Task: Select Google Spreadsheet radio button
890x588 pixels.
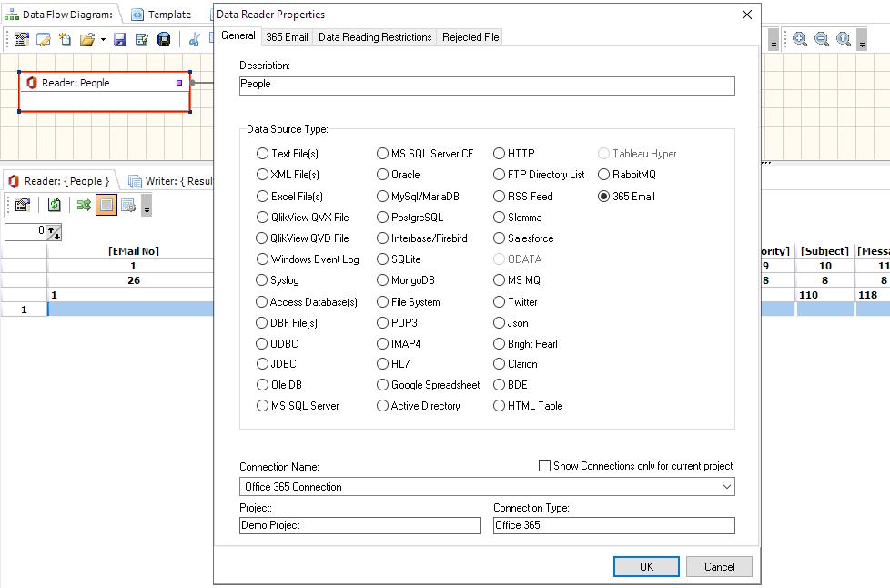Action: tap(382, 385)
